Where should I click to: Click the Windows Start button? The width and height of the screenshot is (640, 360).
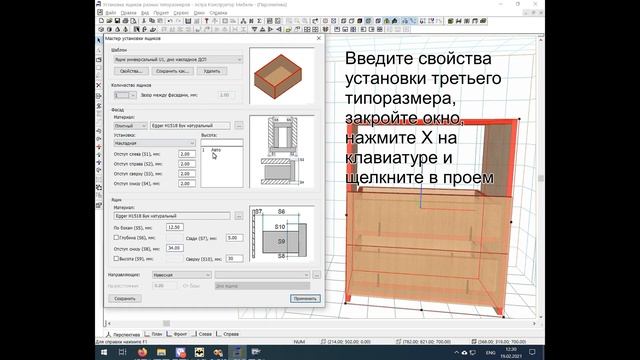point(104,352)
